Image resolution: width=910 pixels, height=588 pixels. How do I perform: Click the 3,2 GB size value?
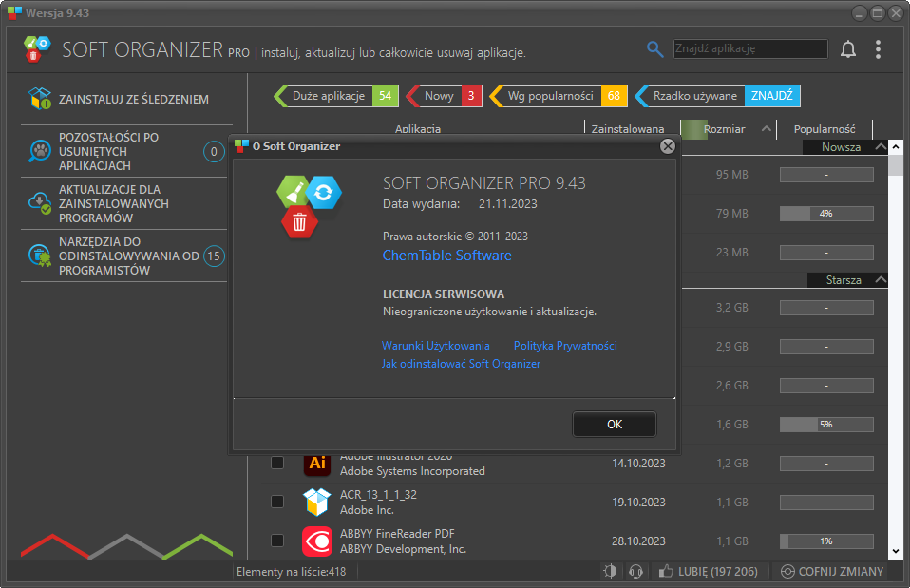click(731, 307)
